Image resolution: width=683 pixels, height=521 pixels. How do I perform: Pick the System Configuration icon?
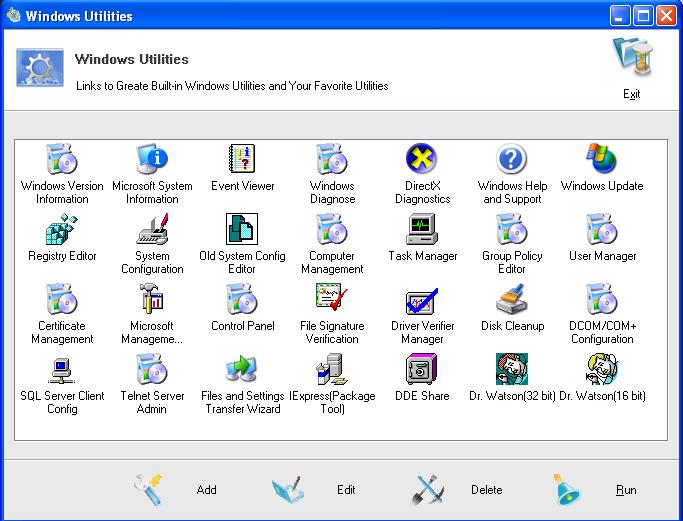pos(152,229)
